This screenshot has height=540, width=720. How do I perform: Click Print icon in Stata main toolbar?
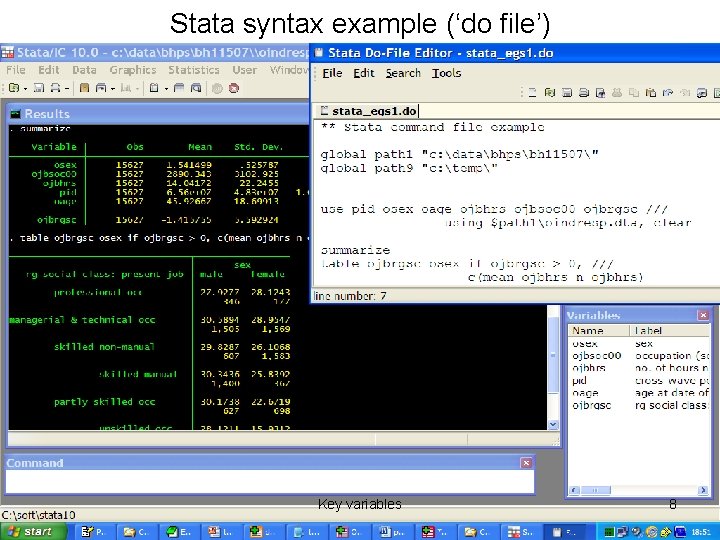pyautogui.click(x=55, y=88)
